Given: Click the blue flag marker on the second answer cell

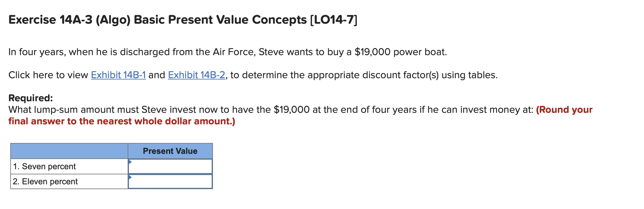Looking at the screenshot, I should (x=130, y=177).
